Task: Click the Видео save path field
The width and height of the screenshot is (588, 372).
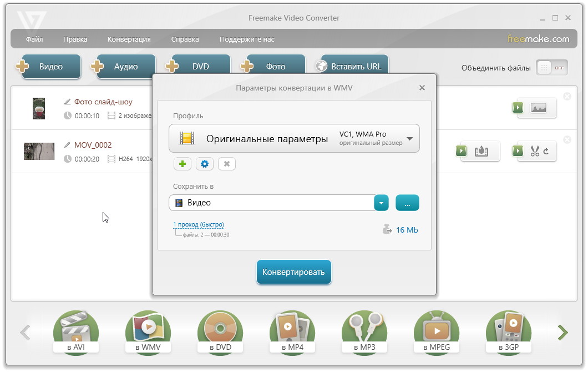Action: click(271, 203)
